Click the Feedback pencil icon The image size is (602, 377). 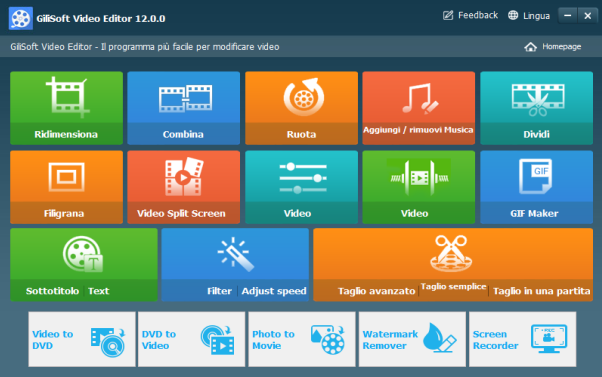448,15
